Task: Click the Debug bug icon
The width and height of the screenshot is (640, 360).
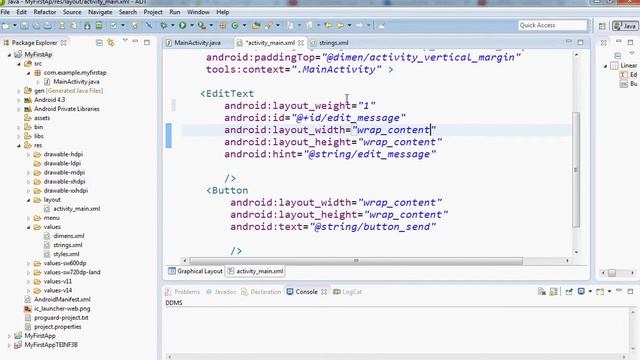Action: [163, 26]
